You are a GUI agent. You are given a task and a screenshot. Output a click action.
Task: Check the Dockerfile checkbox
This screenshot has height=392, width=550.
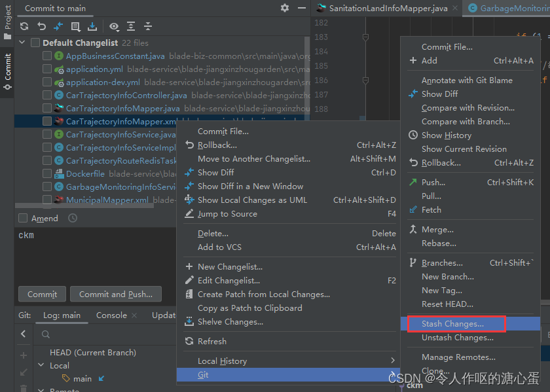pos(47,174)
